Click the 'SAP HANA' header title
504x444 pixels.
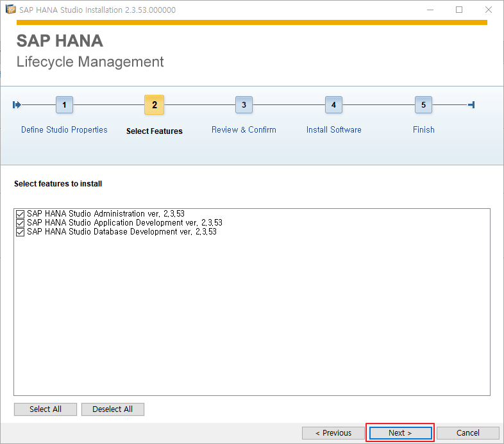60,41
